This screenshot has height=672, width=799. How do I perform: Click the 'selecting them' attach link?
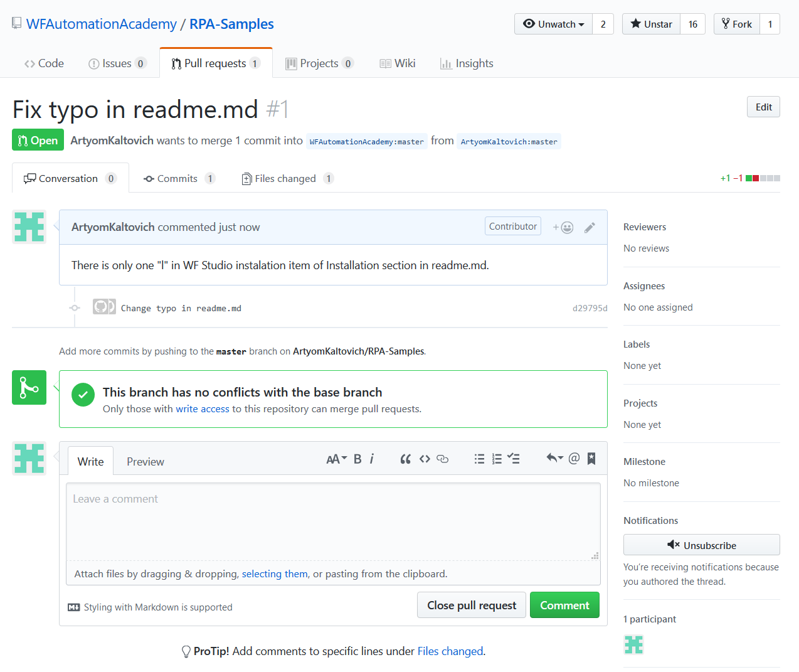point(275,573)
